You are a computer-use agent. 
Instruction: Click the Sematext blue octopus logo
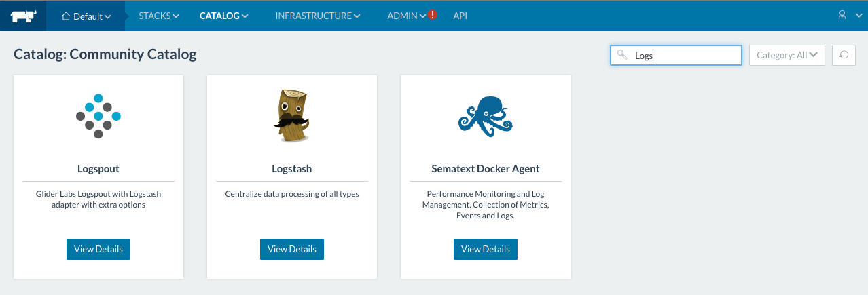click(485, 115)
